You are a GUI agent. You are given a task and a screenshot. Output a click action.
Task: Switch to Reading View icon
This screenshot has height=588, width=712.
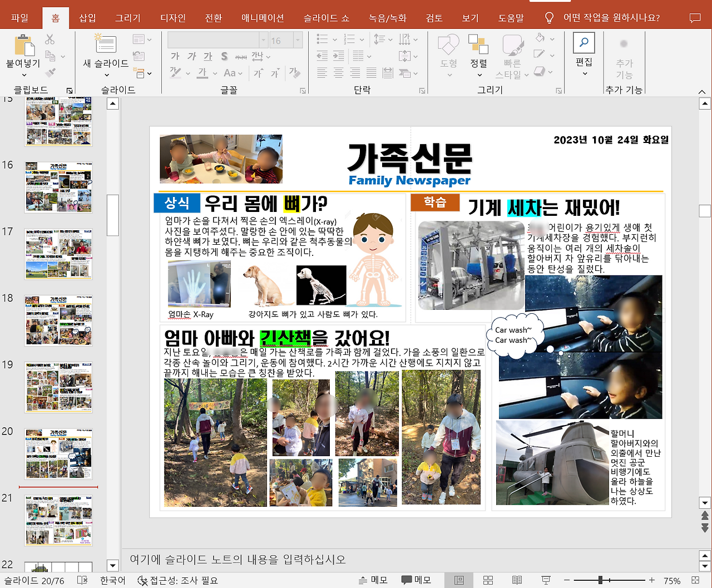tap(517, 580)
